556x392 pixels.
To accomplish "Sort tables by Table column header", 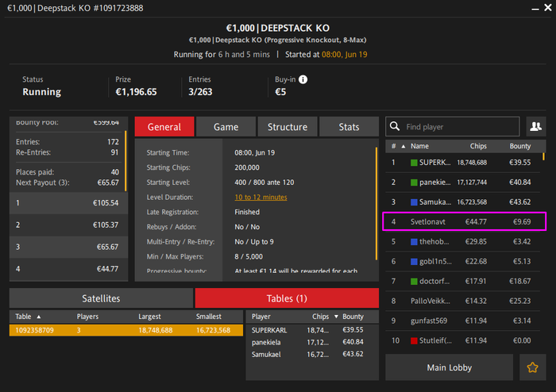I will [23, 317].
